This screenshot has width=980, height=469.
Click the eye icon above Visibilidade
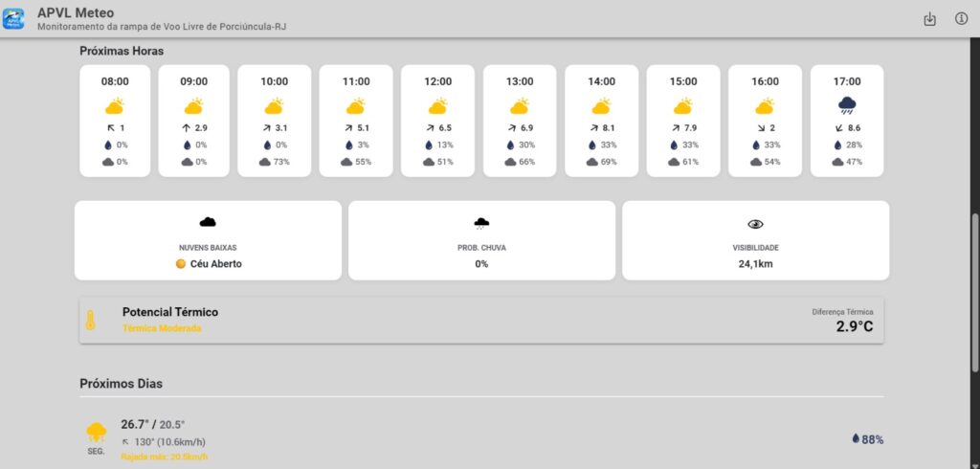tap(755, 224)
